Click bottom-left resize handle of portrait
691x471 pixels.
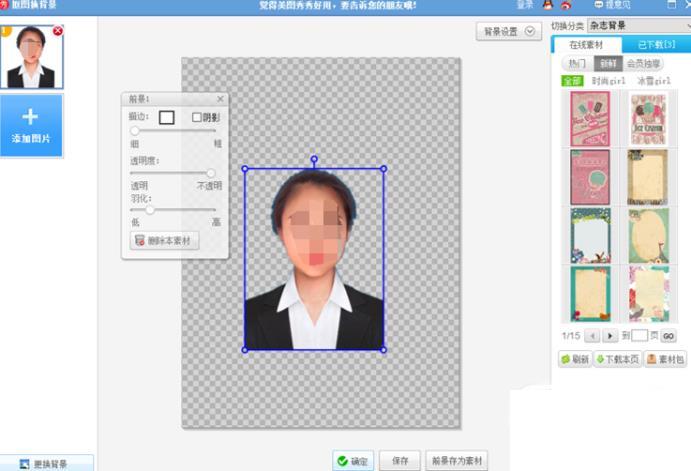point(245,350)
